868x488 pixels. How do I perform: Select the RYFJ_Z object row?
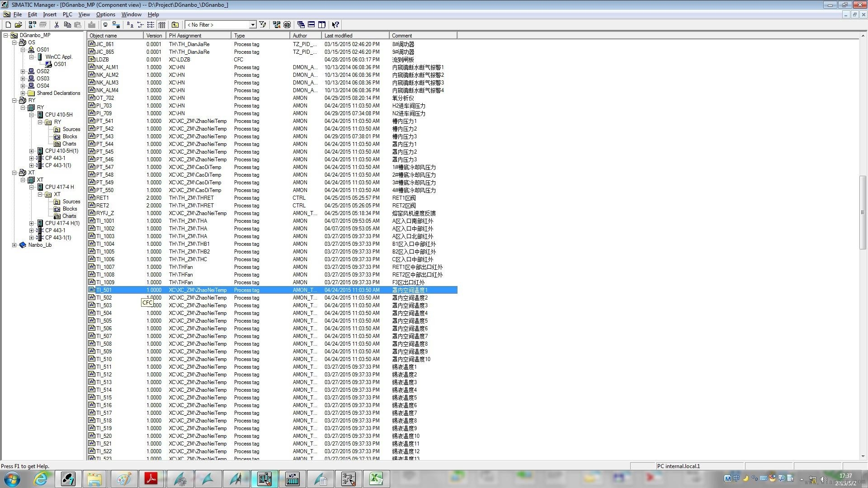[x=272, y=213]
